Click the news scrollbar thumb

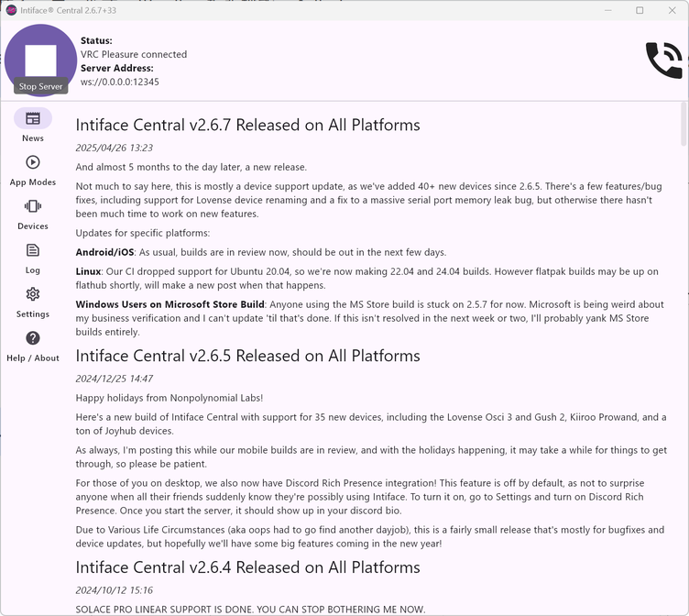[684, 124]
